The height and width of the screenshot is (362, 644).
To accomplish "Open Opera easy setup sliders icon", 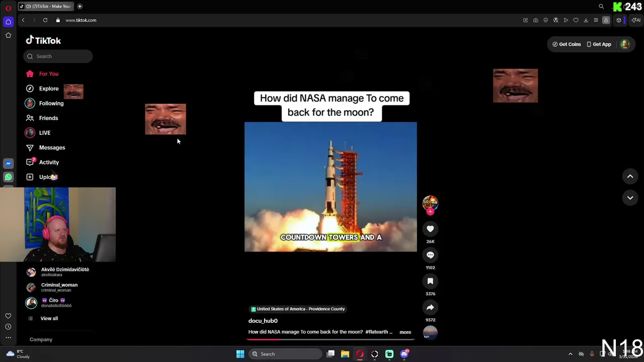I will click(x=596, y=20).
